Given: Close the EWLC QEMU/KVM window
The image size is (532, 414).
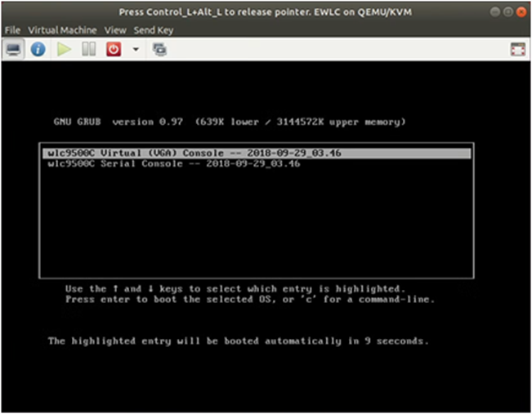Looking at the screenshot, I should pyautogui.click(x=521, y=12).
